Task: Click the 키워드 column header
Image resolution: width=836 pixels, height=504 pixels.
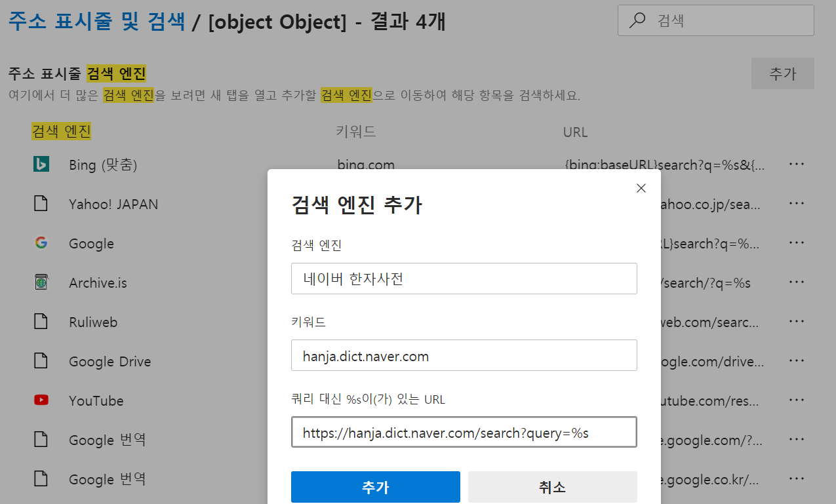Action: click(x=356, y=132)
